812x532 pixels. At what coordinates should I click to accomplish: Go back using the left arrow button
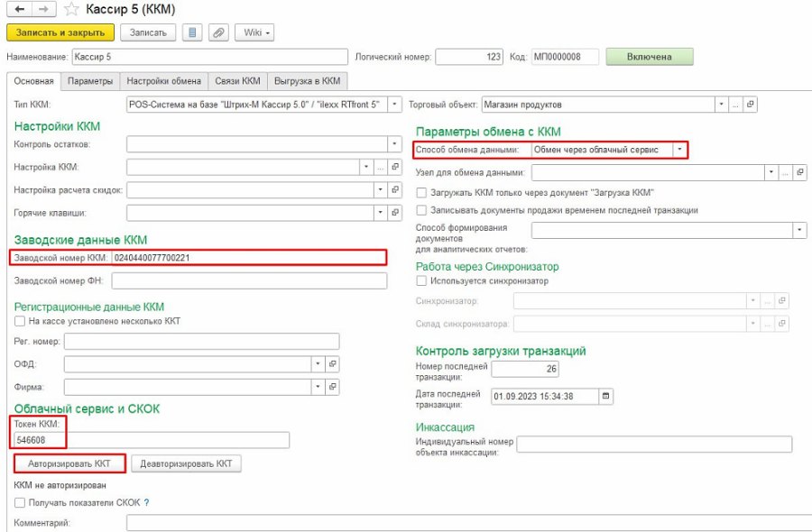(20, 9)
